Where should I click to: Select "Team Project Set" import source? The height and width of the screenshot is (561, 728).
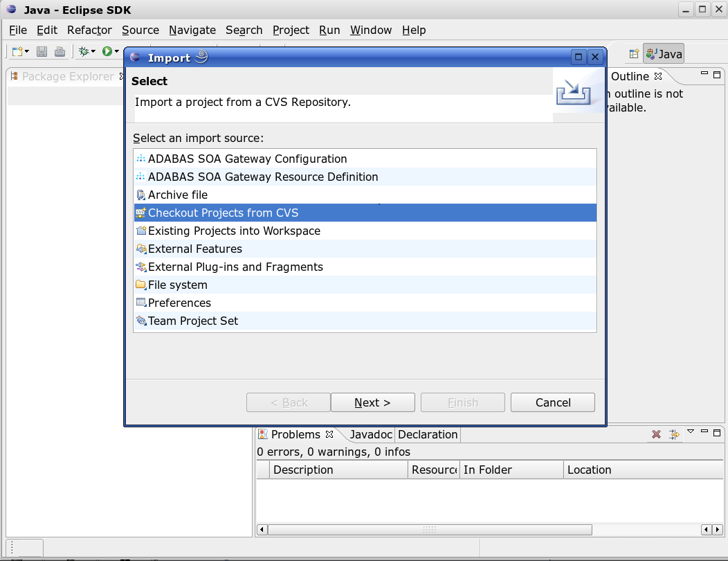(x=365, y=321)
